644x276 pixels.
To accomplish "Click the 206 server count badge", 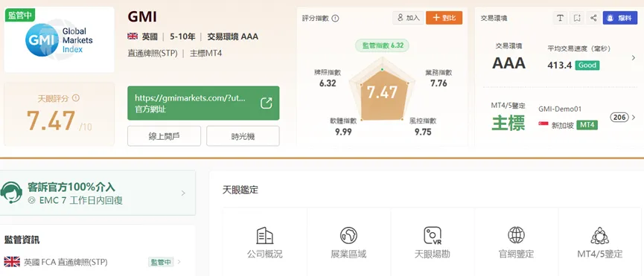I will pyautogui.click(x=619, y=118).
